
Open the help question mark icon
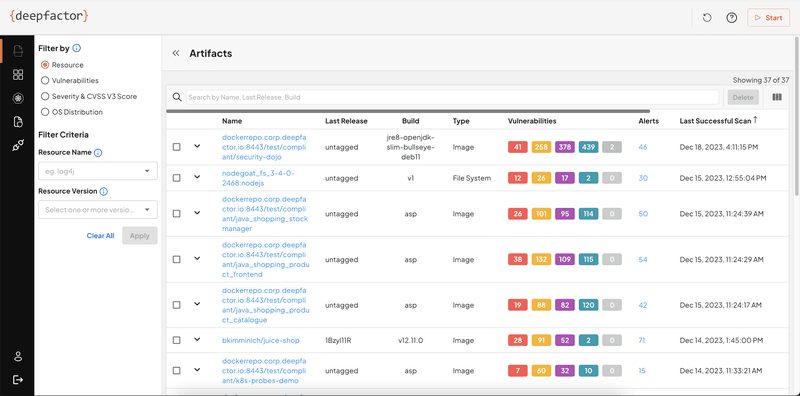(732, 18)
